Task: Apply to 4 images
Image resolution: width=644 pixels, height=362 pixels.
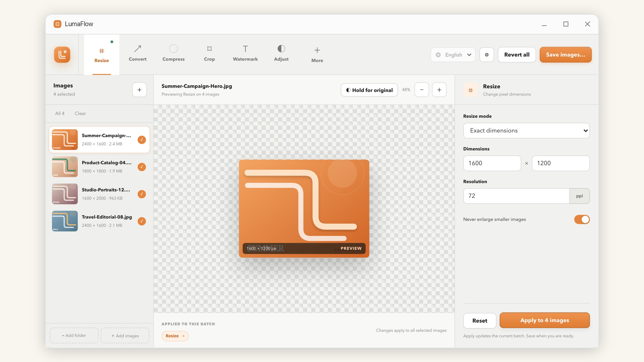Action: [x=545, y=320]
